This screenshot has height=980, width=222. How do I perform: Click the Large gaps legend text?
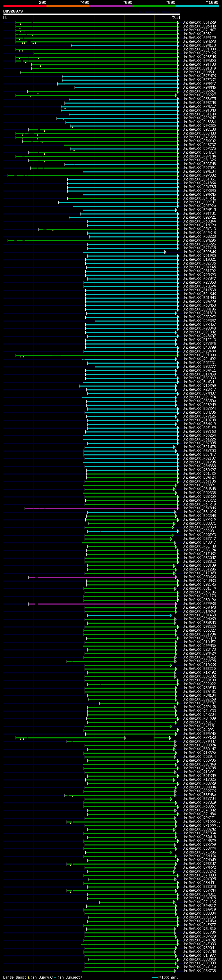tap(15, 977)
